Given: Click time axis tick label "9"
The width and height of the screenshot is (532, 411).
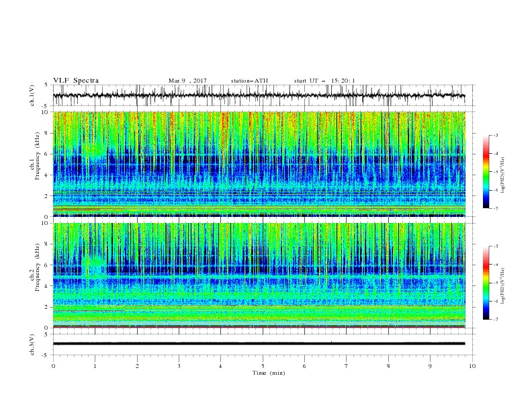Looking at the screenshot, I should tap(430, 366).
